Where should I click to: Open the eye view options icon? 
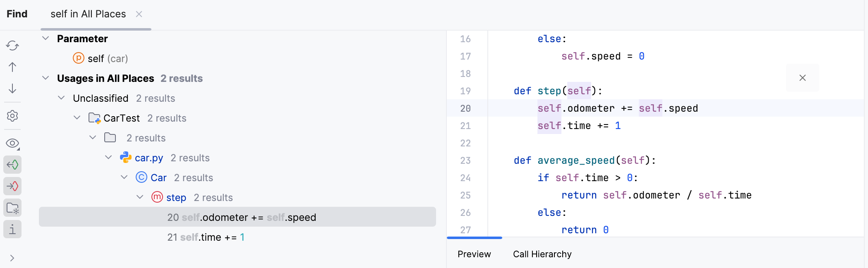pos(12,144)
